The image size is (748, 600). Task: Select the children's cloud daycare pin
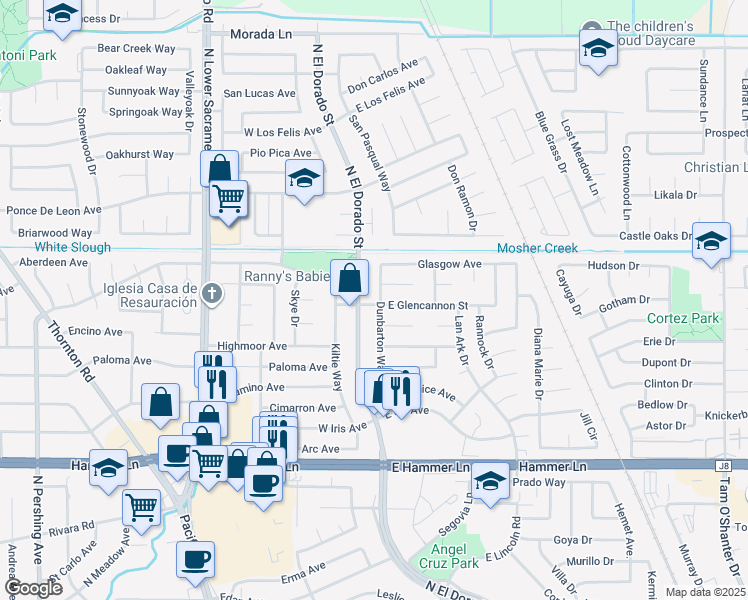tap(592, 27)
